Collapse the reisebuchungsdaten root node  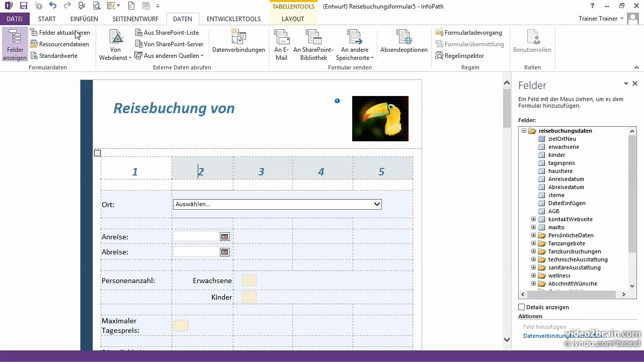tap(524, 131)
